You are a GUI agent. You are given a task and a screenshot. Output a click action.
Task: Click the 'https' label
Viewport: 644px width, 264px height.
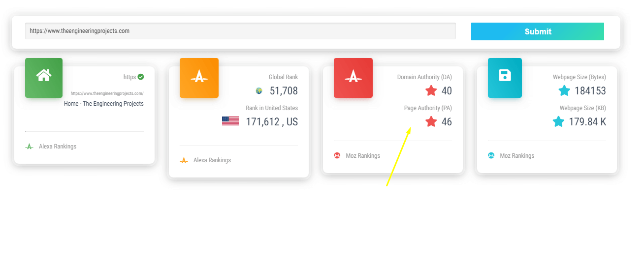click(129, 77)
